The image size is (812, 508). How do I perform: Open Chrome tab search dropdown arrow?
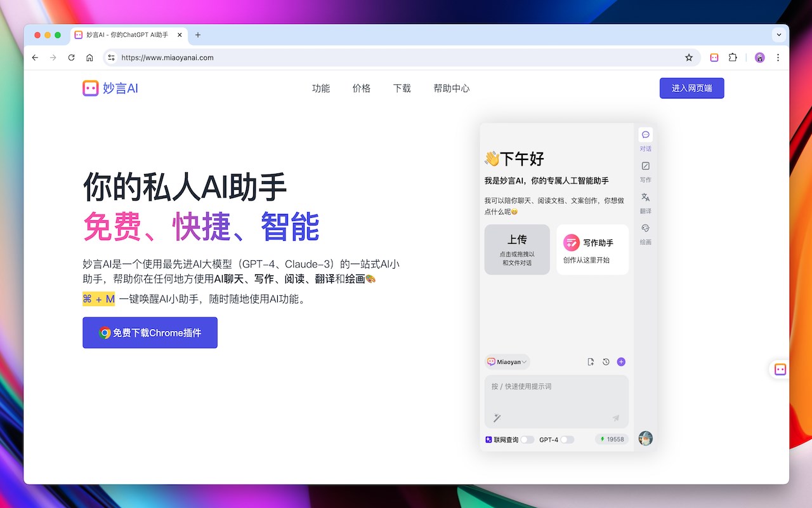coord(778,35)
